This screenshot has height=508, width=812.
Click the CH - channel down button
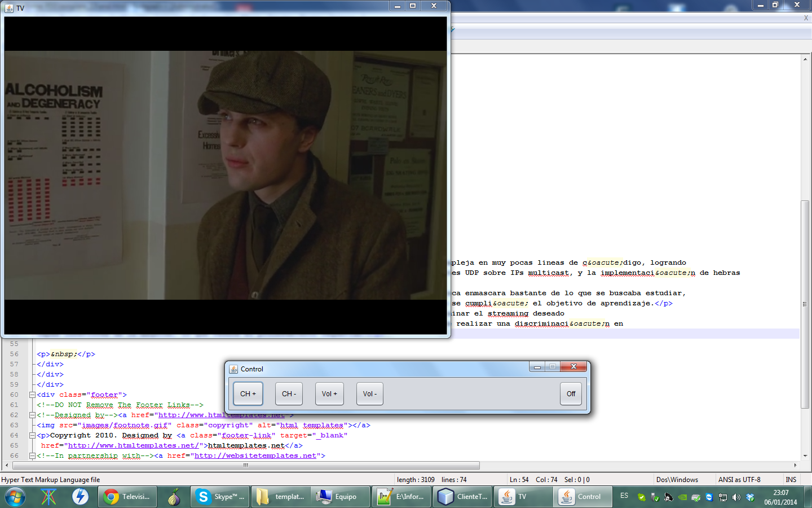click(x=289, y=394)
